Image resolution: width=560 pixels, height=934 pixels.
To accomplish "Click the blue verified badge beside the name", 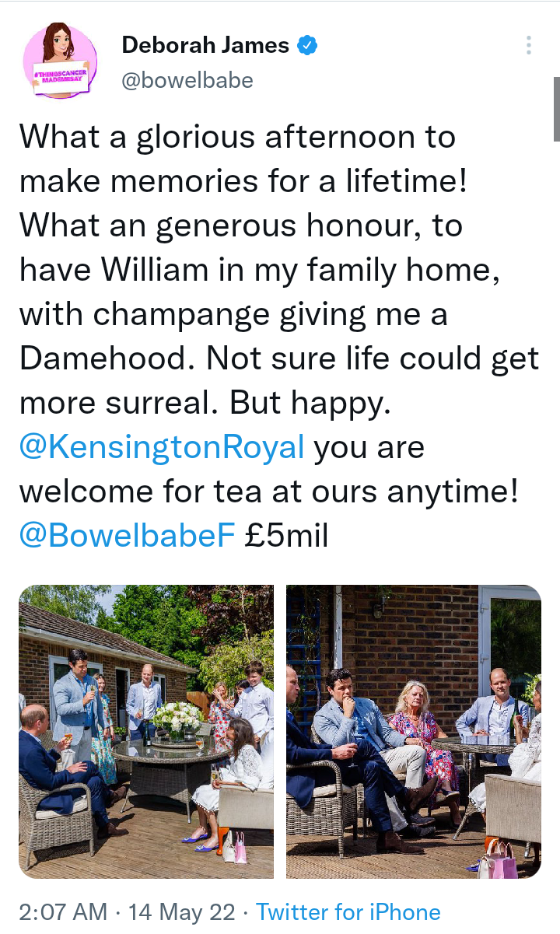I will tap(308, 45).
